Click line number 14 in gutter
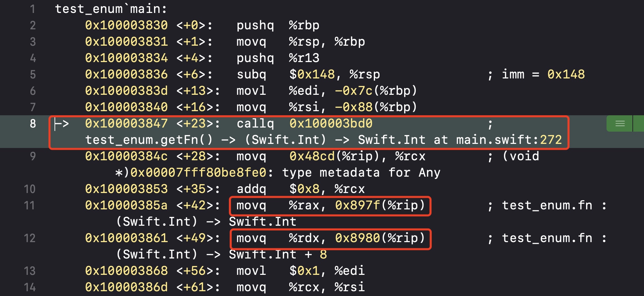 point(30,287)
